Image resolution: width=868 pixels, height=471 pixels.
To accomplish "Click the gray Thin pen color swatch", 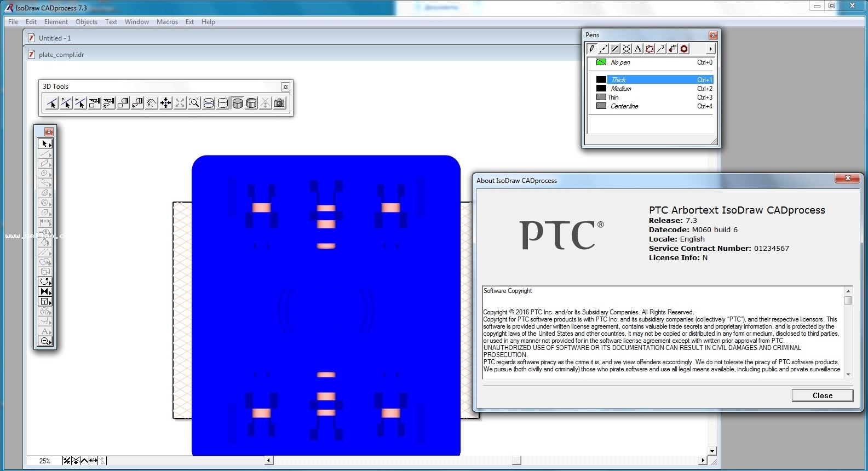I will point(601,97).
